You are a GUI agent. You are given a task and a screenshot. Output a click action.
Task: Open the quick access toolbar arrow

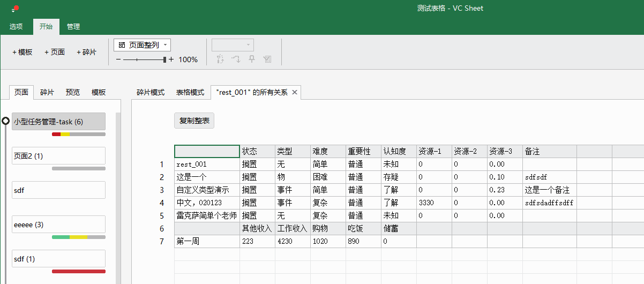point(14,10)
